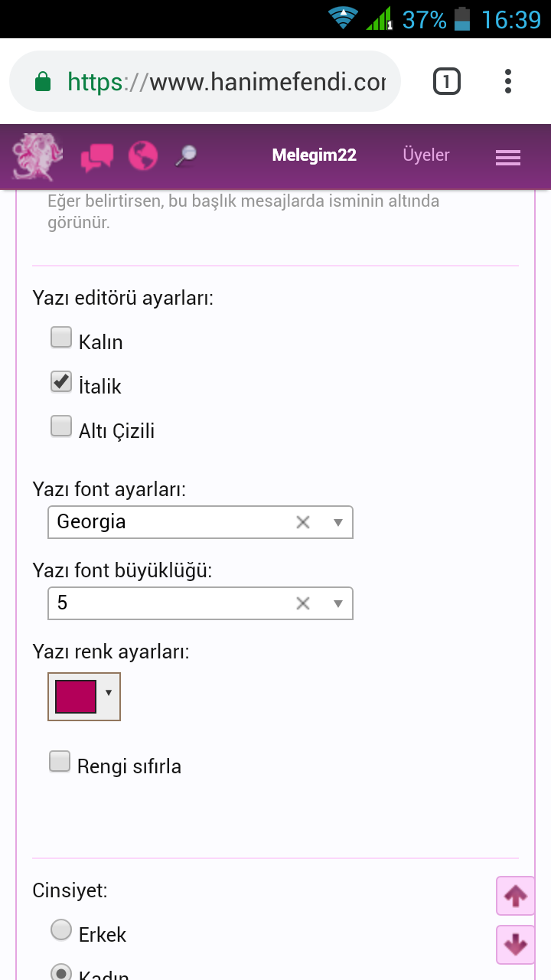
Task: Open the font size 5 dropdown
Action: point(338,603)
